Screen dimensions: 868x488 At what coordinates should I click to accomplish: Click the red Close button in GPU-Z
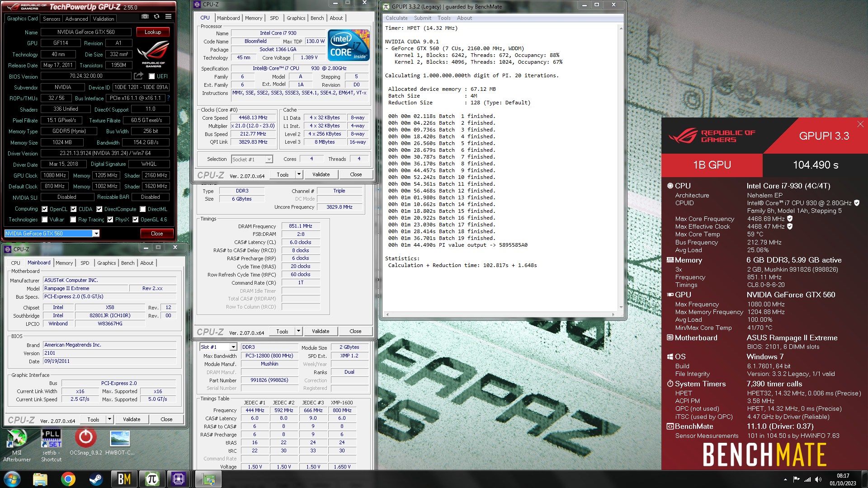[x=157, y=234]
